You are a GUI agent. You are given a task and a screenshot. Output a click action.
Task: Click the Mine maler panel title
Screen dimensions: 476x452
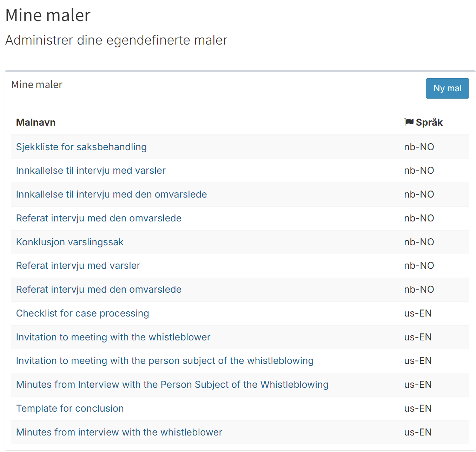37,85
